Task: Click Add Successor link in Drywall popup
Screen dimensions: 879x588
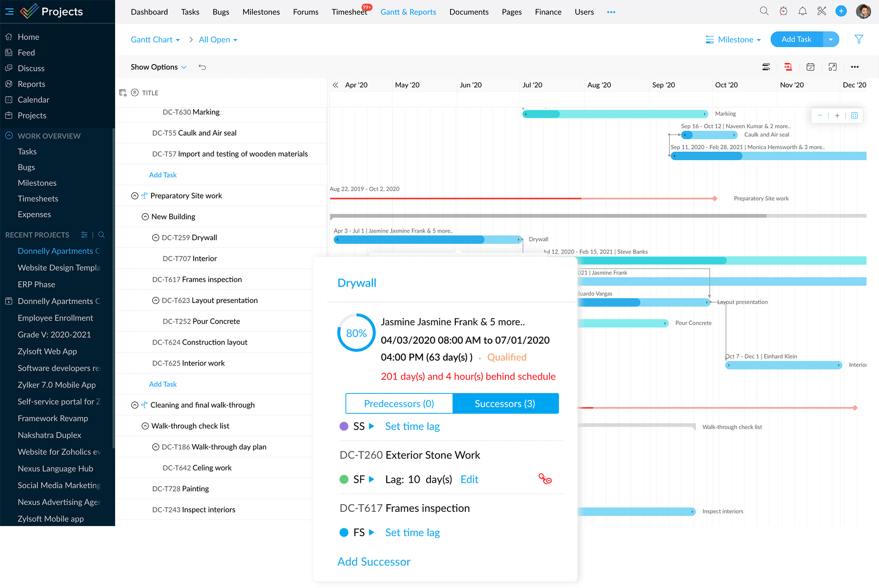Action: pyautogui.click(x=373, y=561)
